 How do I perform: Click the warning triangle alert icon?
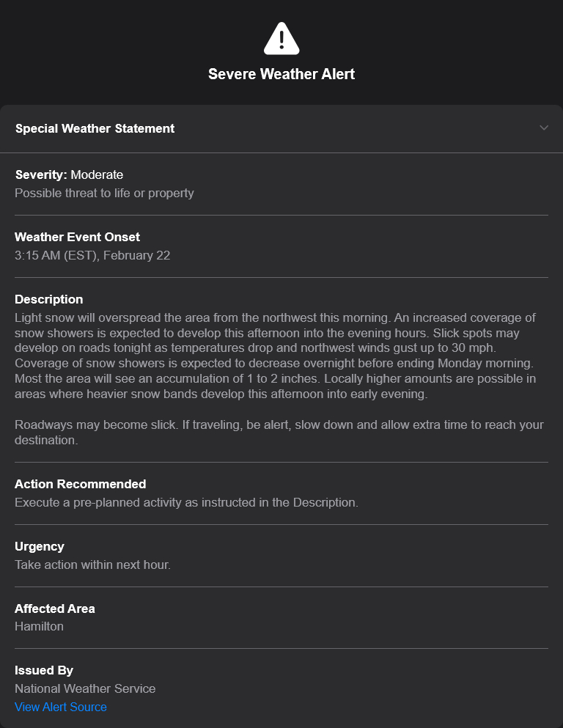coord(281,39)
